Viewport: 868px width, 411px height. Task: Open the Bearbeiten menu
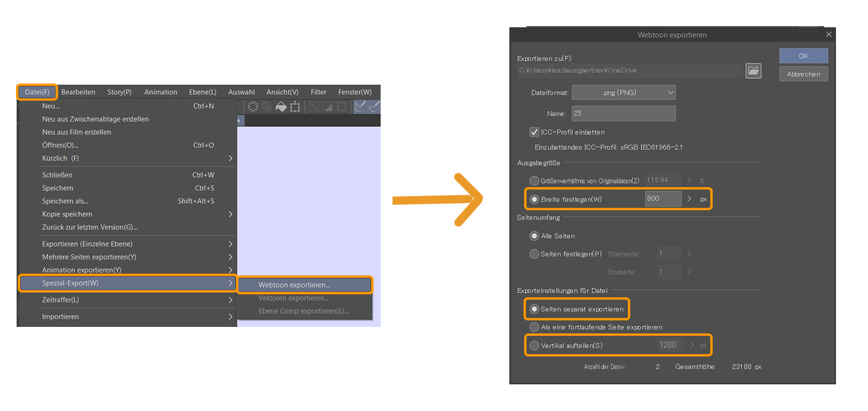pyautogui.click(x=78, y=92)
